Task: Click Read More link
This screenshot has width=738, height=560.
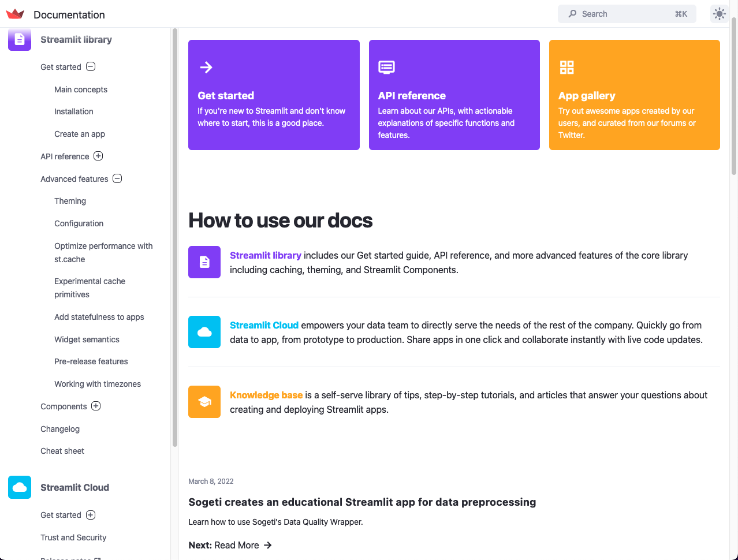Action: tap(236, 545)
